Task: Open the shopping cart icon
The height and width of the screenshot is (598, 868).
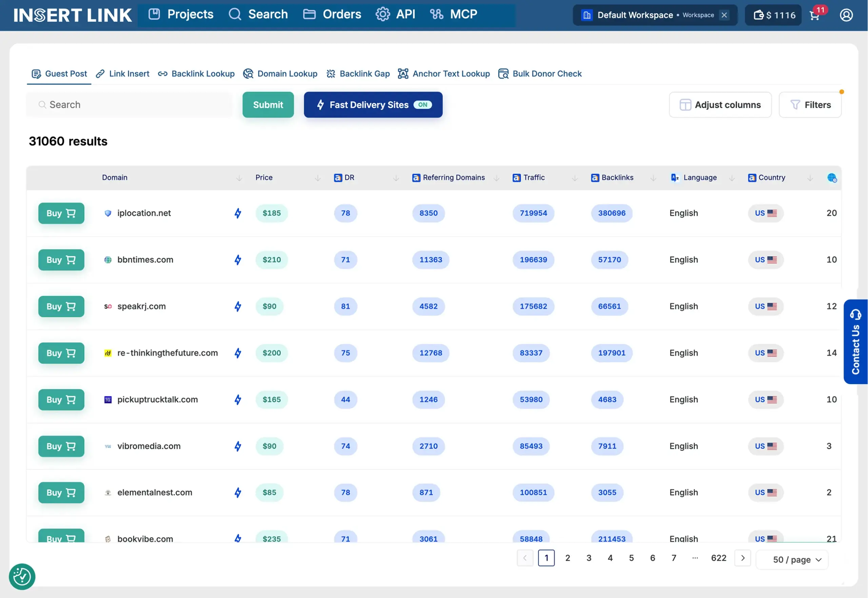Action: point(814,15)
